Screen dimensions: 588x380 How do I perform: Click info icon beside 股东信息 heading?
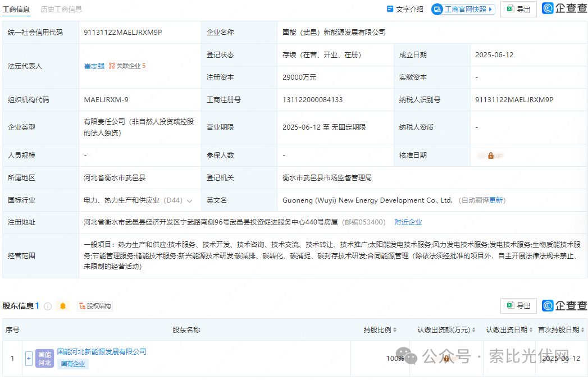tap(48, 306)
